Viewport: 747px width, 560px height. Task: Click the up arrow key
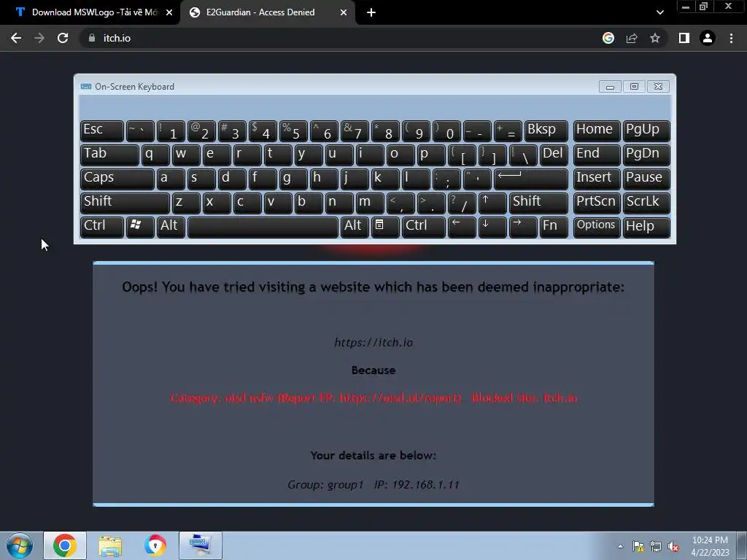[492, 203]
